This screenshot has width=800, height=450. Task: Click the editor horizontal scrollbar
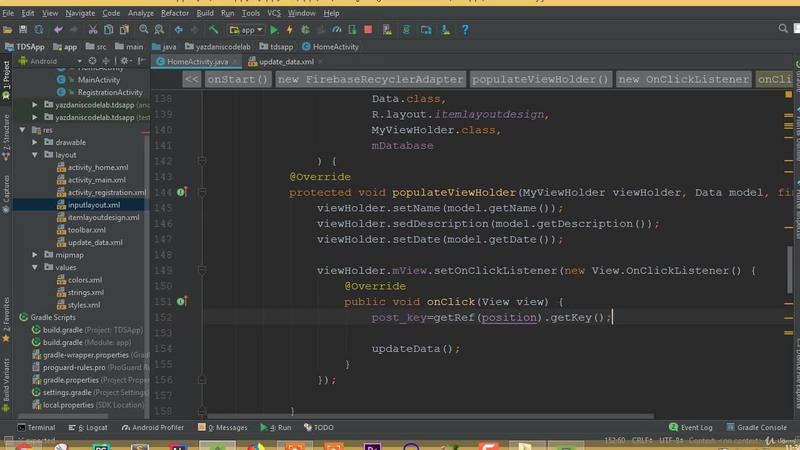[x=429, y=416]
